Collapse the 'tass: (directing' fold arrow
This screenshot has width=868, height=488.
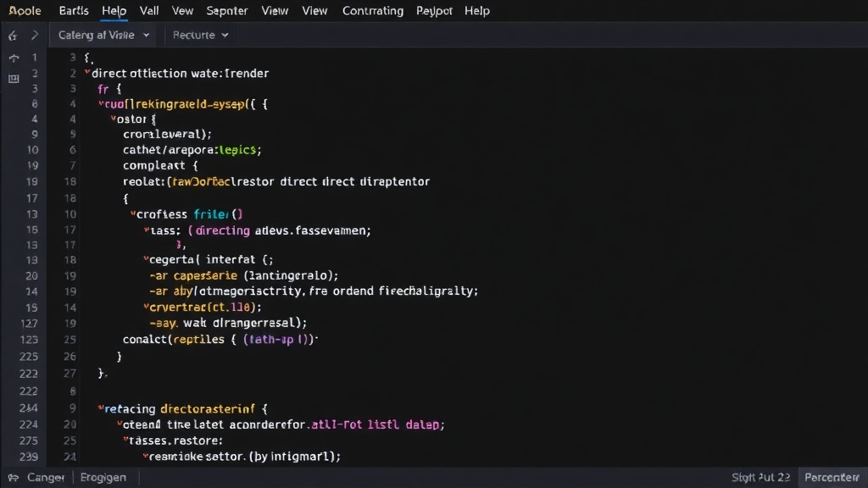coord(147,230)
